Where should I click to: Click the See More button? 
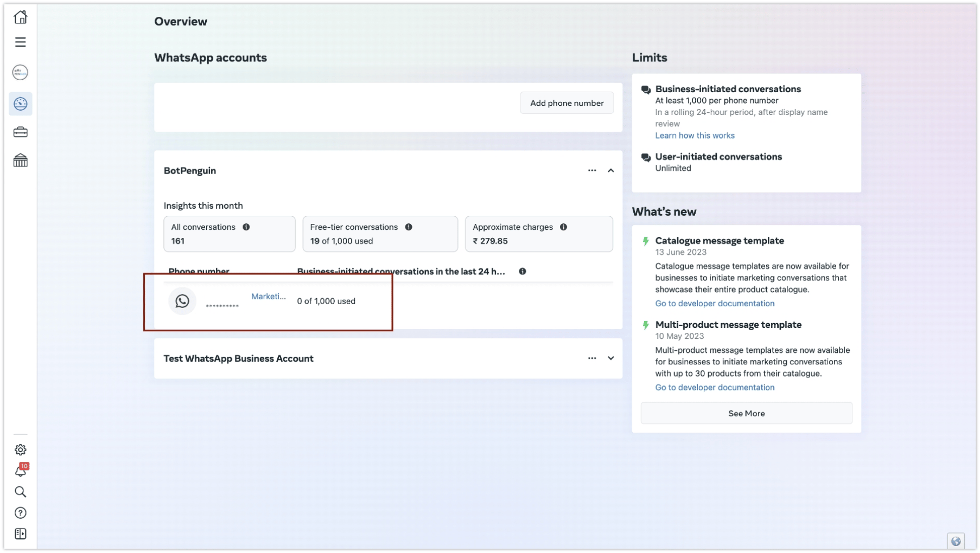coord(746,413)
